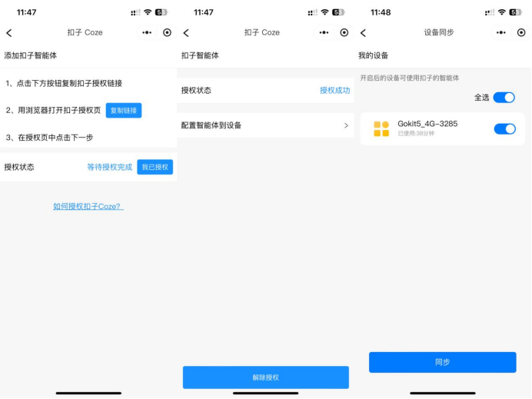Tap the Gokit5_4G-3285 device icon
Viewport: 532px width, 399px height.
tap(381, 128)
